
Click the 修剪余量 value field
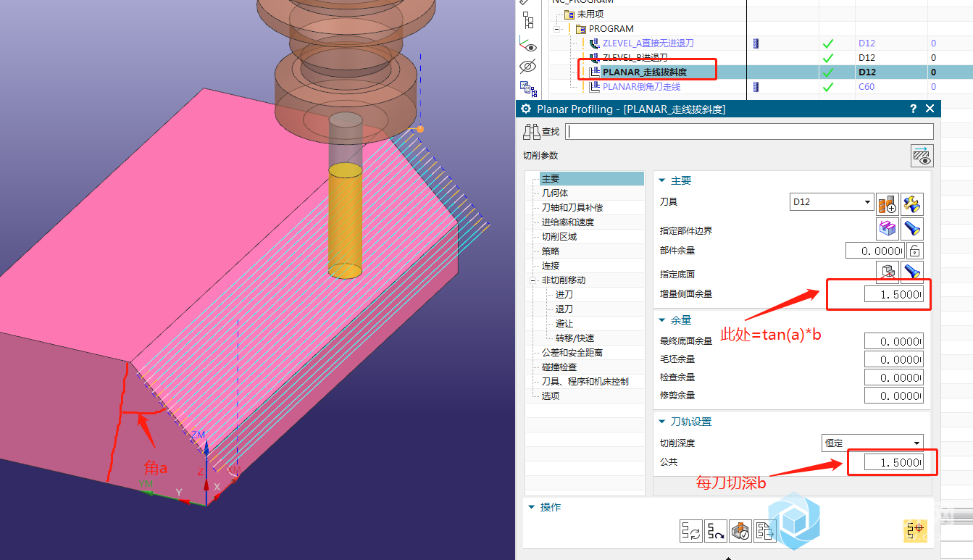coord(894,396)
